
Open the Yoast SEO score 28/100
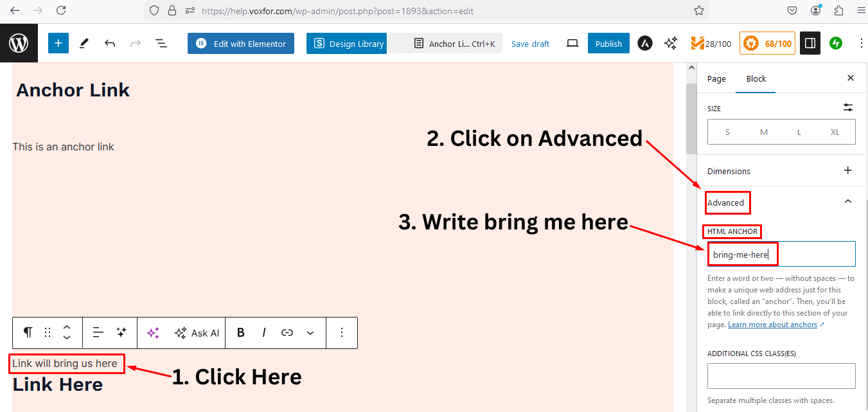(x=711, y=43)
